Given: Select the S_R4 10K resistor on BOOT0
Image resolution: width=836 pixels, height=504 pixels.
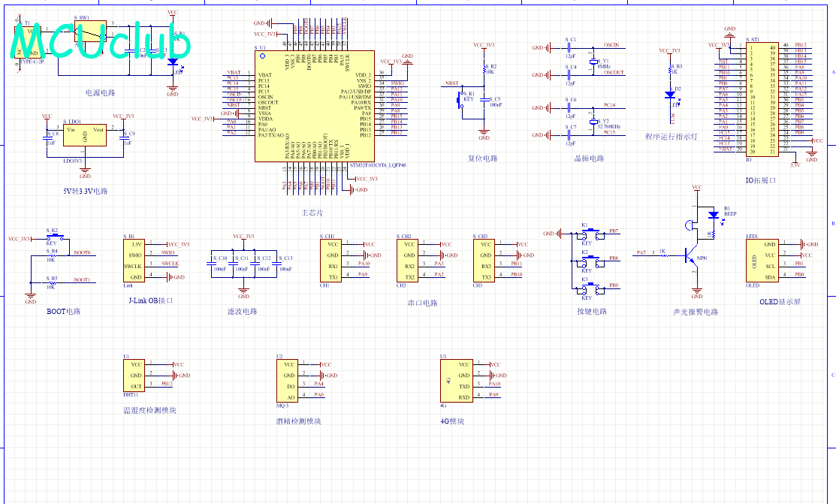Looking at the screenshot, I should coord(52,255).
